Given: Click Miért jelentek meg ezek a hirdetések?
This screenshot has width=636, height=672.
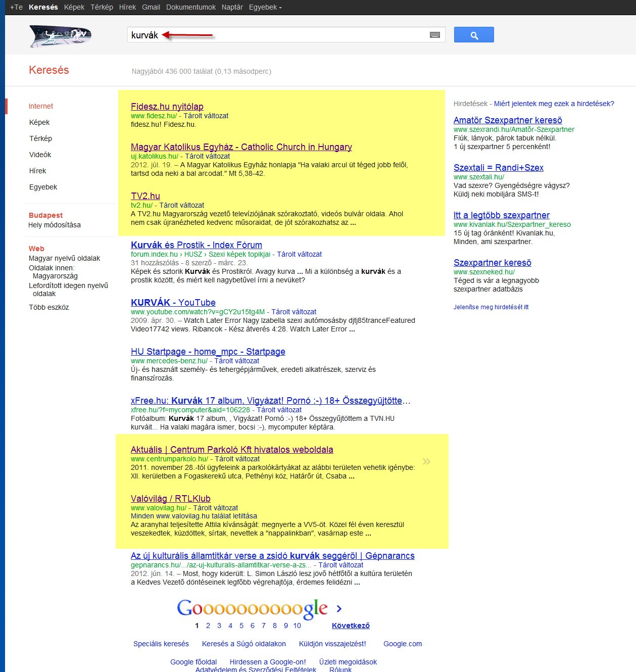Looking at the screenshot, I should click(x=554, y=103).
